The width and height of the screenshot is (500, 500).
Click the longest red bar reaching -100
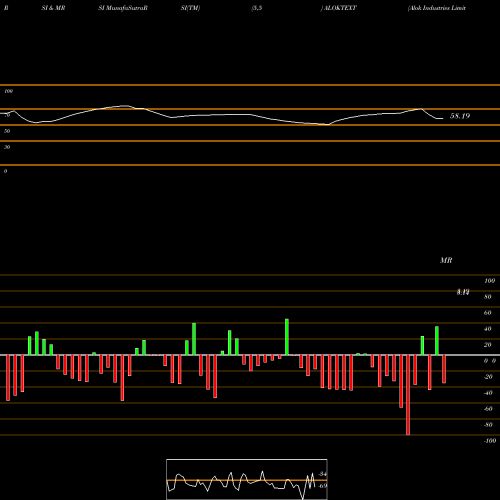point(408,395)
